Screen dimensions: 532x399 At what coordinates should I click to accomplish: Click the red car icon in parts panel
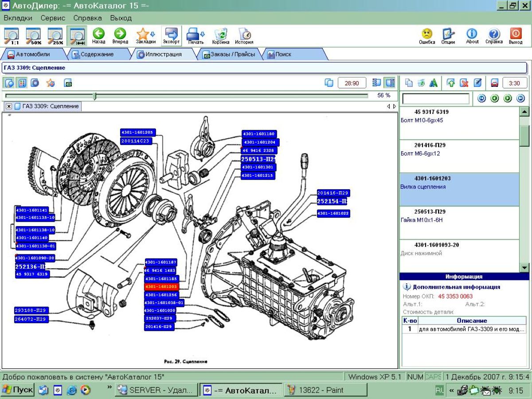(494, 83)
